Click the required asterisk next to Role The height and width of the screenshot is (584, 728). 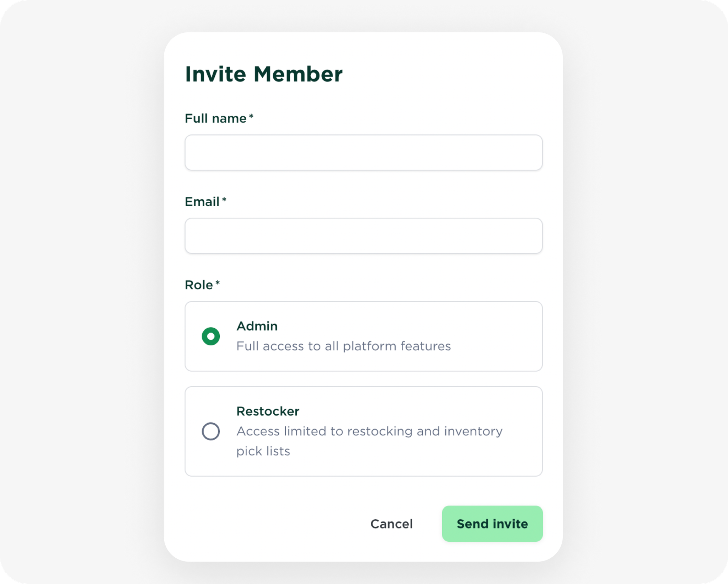coord(218,283)
